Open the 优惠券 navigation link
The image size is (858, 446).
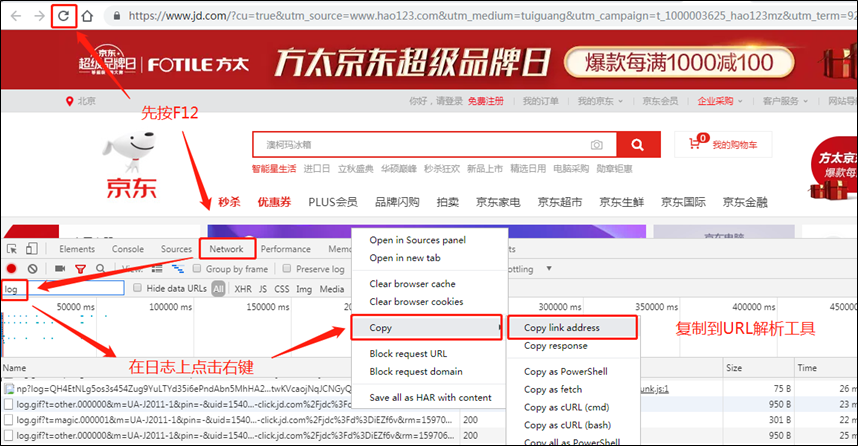pyautogui.click(x=274, y=202)
